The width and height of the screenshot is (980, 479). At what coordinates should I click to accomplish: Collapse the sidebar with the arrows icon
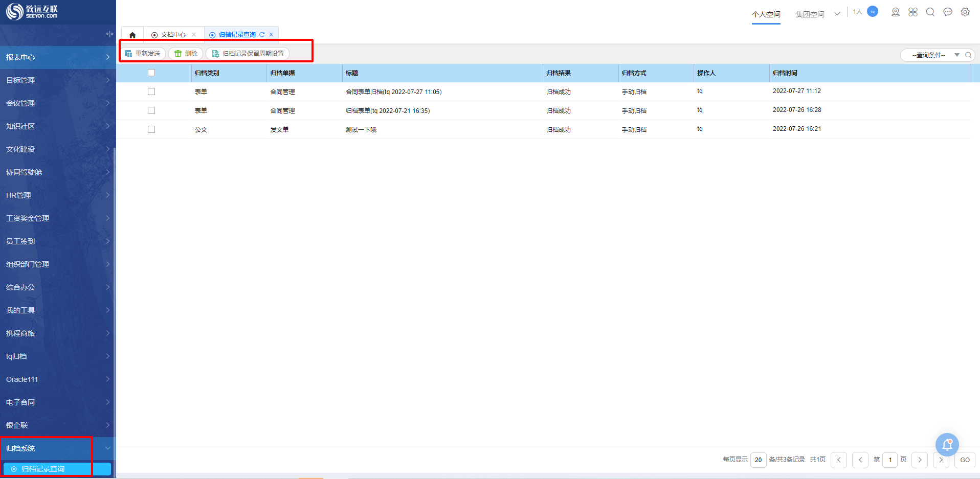[109, 34]
